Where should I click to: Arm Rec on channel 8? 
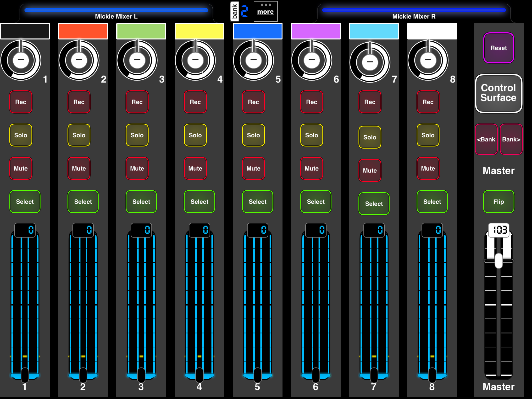428,102
